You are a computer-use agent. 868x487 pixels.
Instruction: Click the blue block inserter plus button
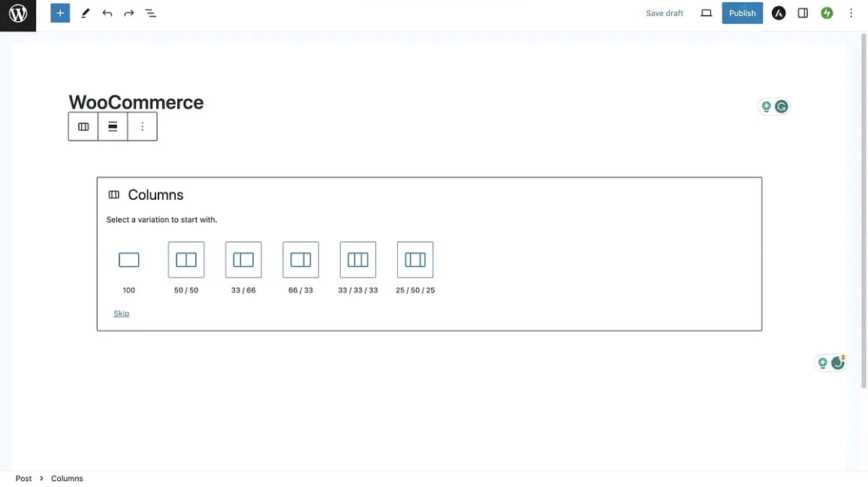pos(60,14)
